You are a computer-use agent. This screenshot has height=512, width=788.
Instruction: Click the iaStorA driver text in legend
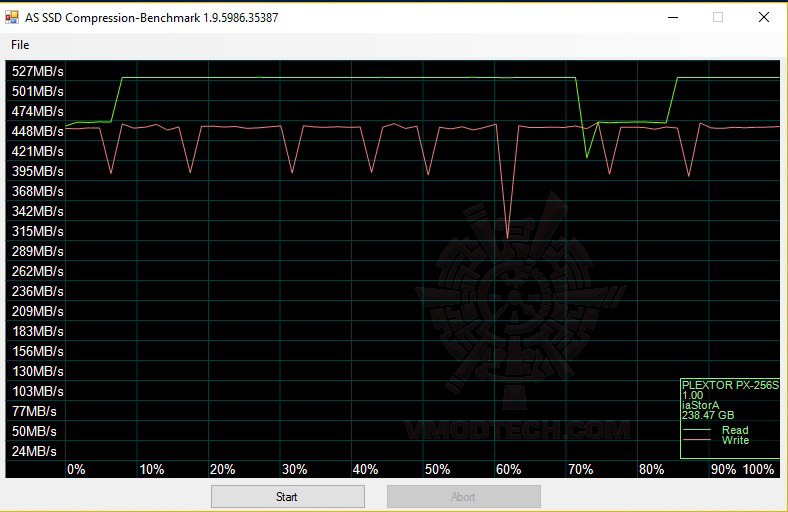(x=701, y=405)
